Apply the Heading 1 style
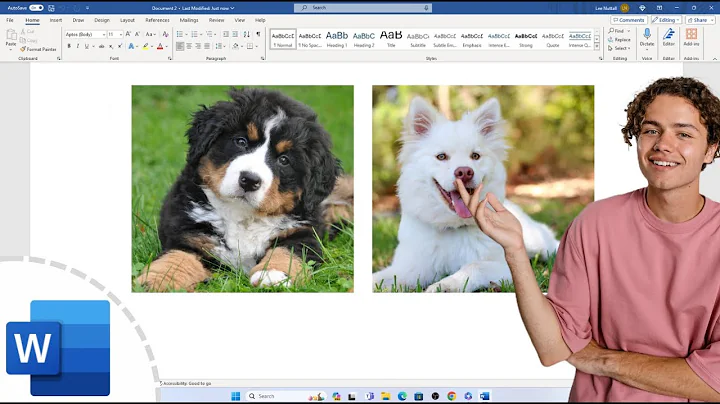Viewport: 720px width, 404px height. 337,39
